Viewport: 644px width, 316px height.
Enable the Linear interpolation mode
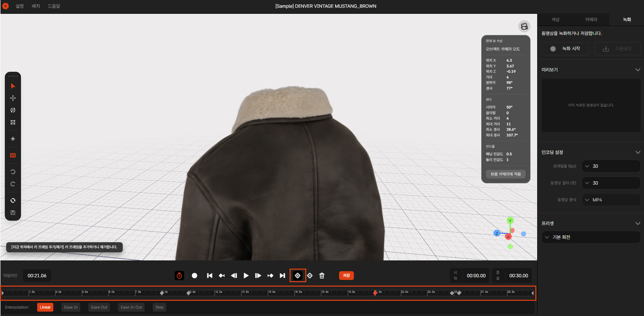[x=45, y=307]
